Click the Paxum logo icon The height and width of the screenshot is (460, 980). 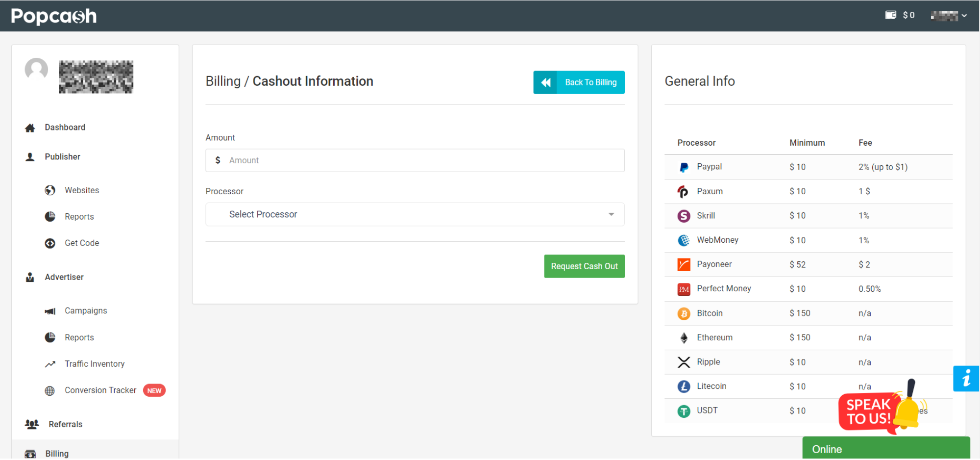pyautogui.click(x=684, y=191)
